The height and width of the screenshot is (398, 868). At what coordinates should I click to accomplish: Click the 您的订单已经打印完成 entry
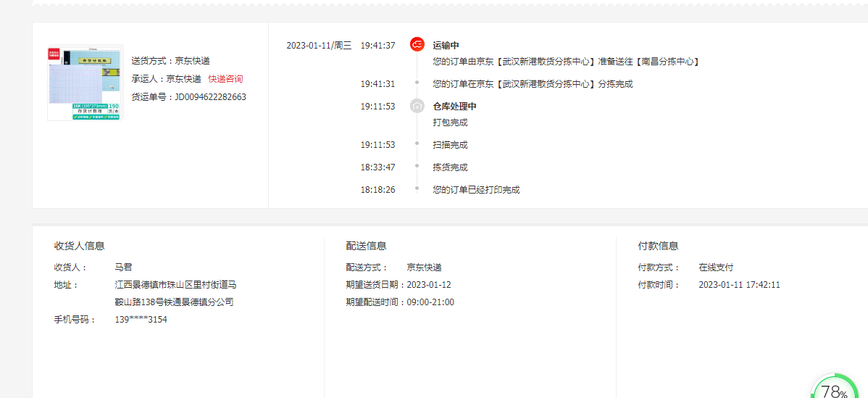(x=476, y=190)
